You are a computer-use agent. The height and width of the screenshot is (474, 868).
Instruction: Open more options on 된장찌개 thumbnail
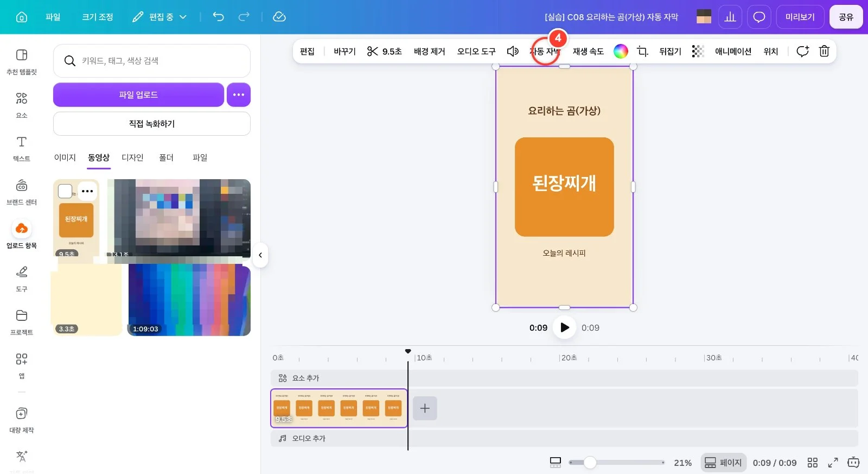[x=87, y=191]
